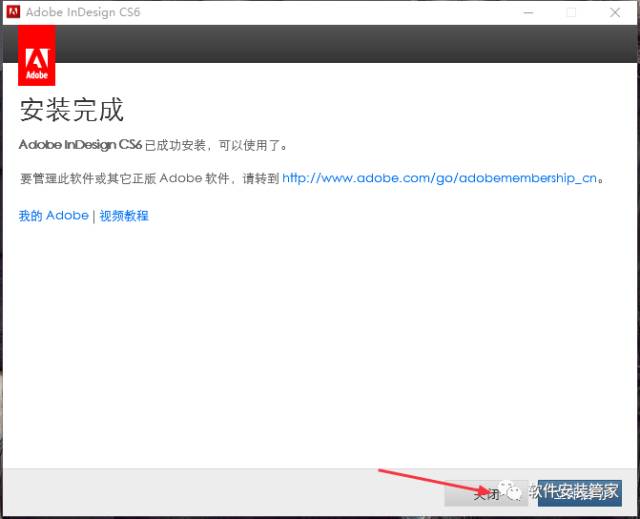Click the grayed-out maximize window button
The width and height of the screenshot is (640, 519).
point(572,12)
